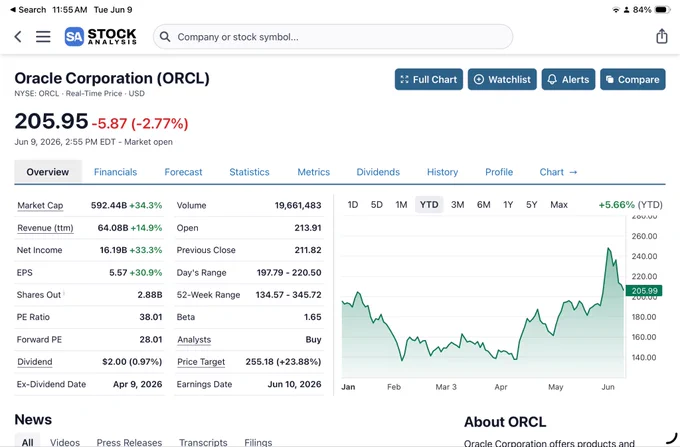This screenshot has height=447, width=680.
Task: Tap the battery icon in status bar
Action: tap(663, 10)
